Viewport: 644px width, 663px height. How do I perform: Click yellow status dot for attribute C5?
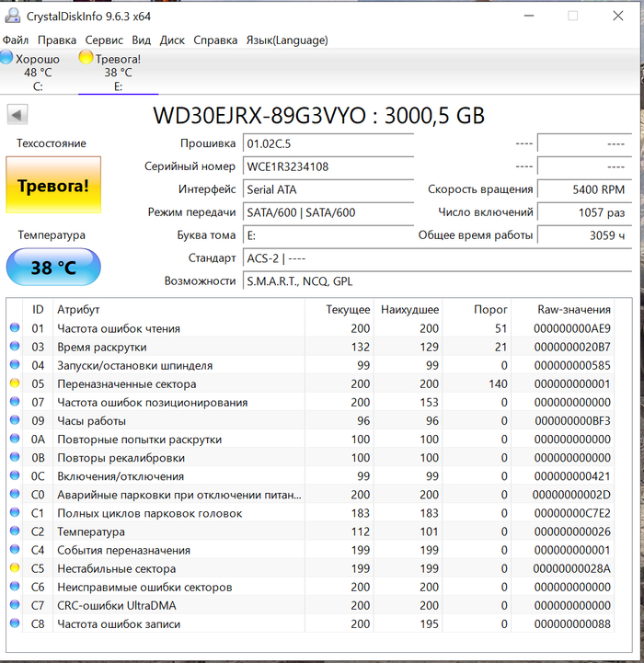click(14, 568)
